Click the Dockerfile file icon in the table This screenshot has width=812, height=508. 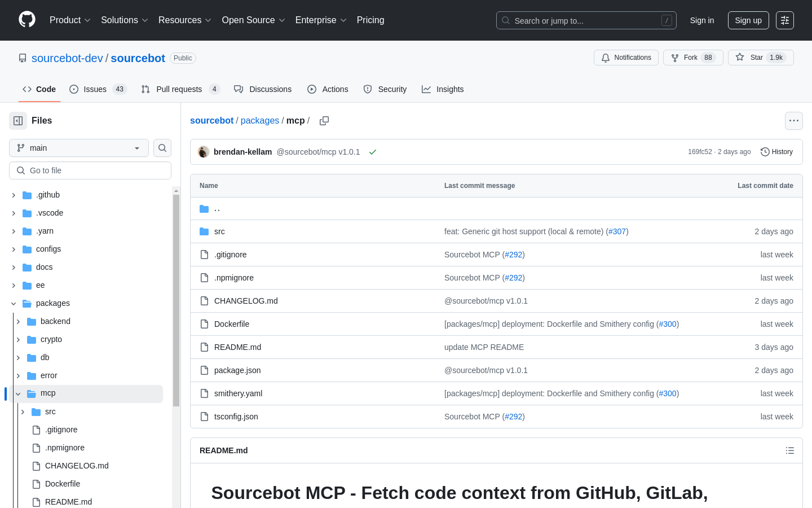(204, 324)
